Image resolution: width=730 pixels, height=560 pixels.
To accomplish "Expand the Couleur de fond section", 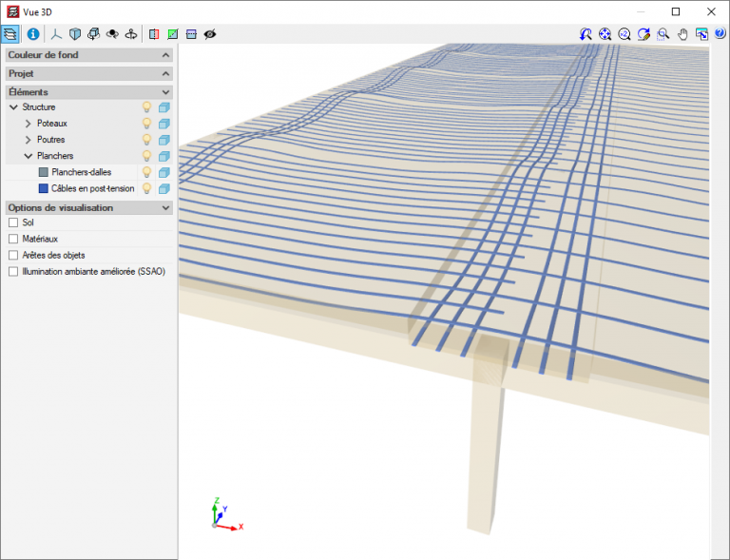I will [x=165, y=56].
